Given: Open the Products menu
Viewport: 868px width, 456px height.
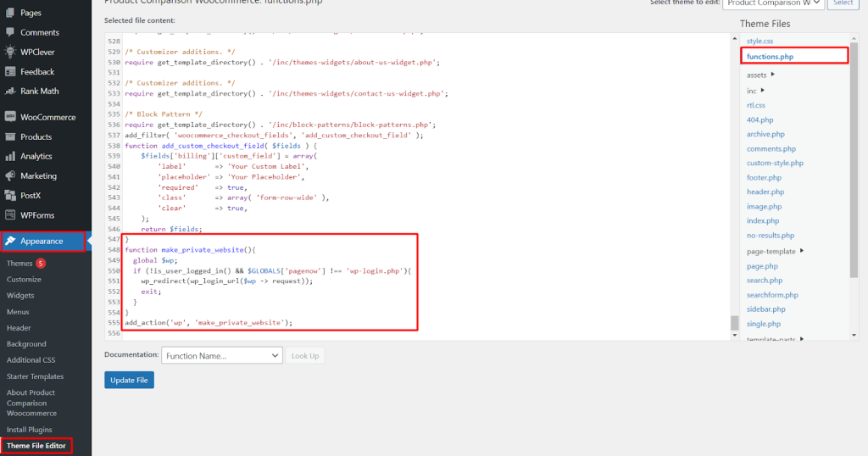Looking at the screenshot, I should pyautogui.click(x=36, y=136).
